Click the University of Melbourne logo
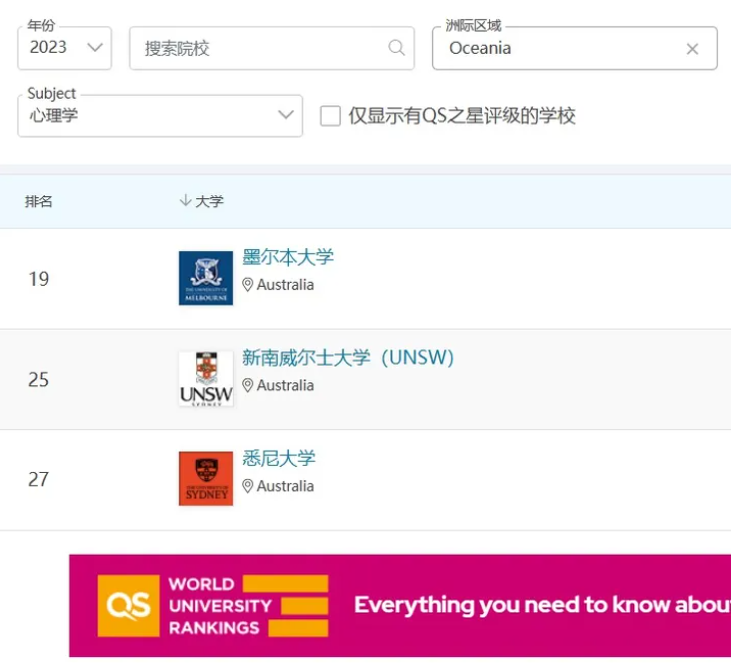The image size is (738, 671). coord(206,278)
